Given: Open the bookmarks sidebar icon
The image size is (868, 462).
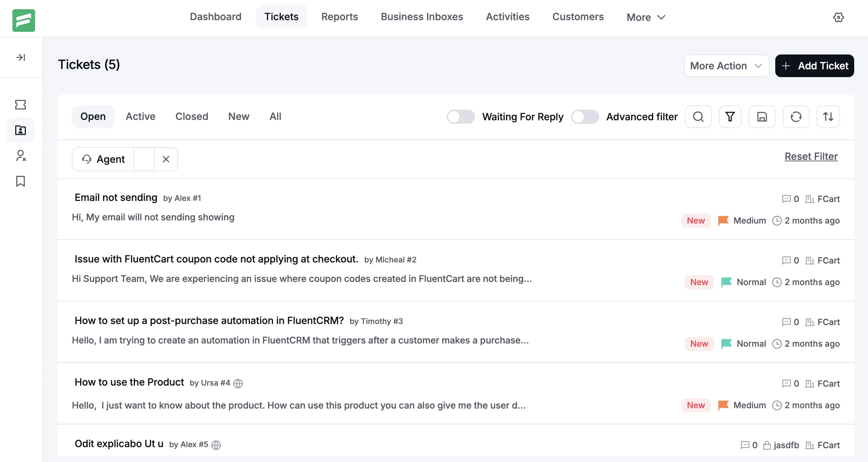Looking at the screenshot, I should point(21,181).
